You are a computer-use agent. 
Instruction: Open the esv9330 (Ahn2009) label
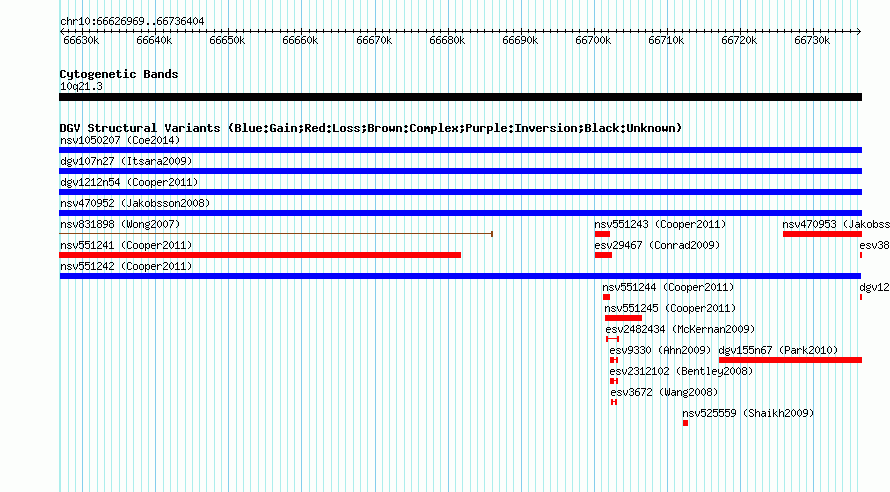click(x=660, y=350)
